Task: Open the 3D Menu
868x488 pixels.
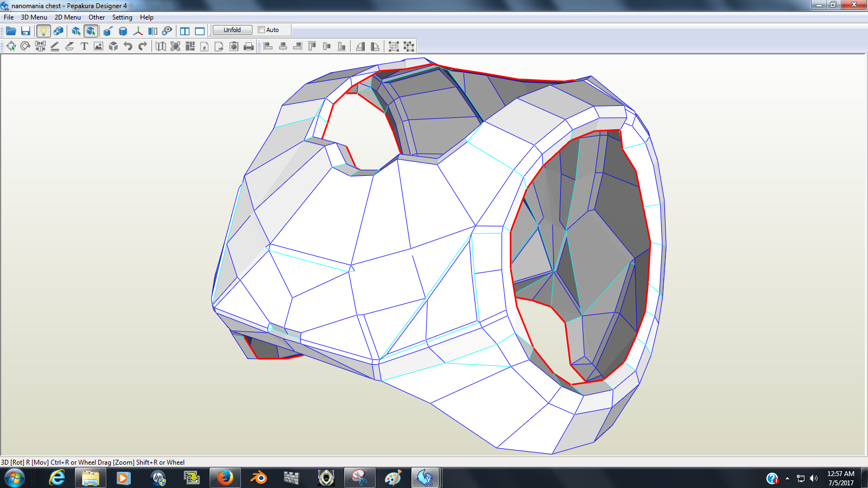Action: click(x=34, y=17)
